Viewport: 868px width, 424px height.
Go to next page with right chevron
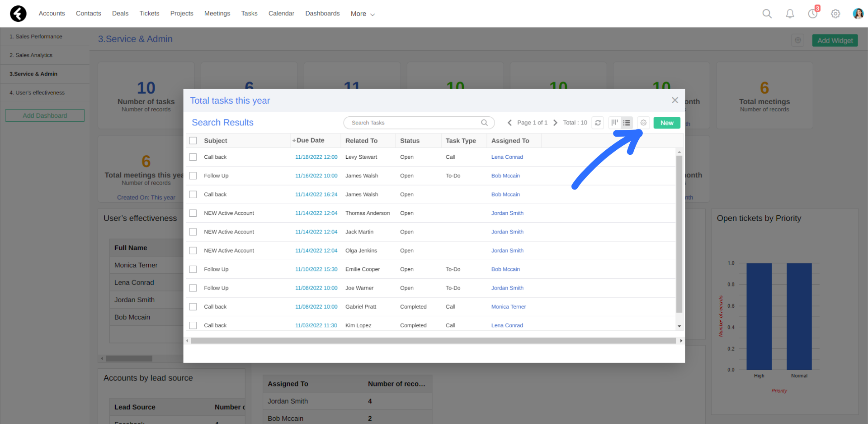(x=555, y=123)
